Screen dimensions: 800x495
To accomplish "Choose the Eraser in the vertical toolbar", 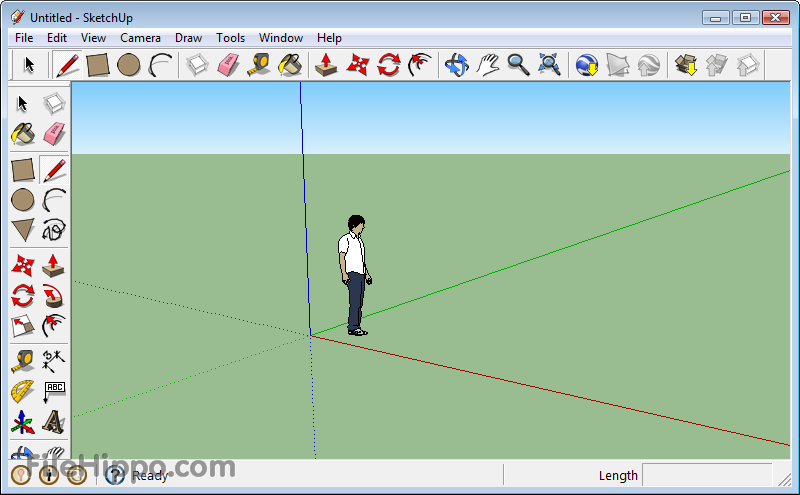I will pyautogui.click(x=54, y=134).
